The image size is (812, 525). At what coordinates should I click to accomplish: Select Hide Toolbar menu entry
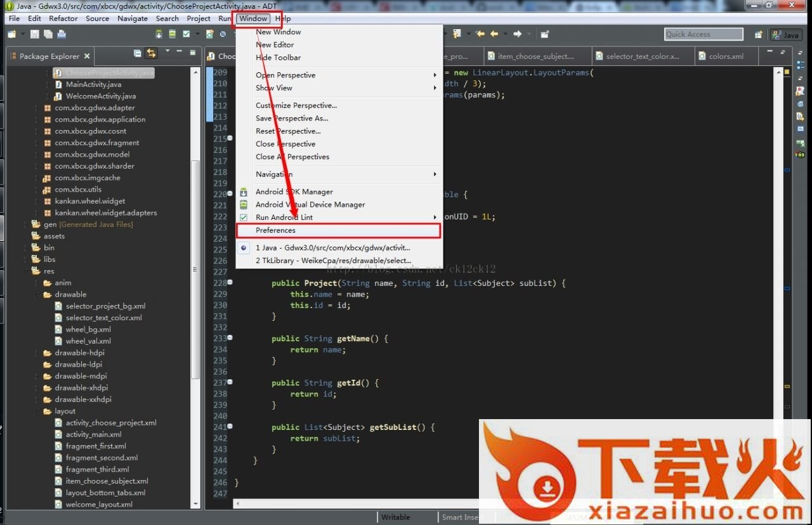(x=338, y=57)
